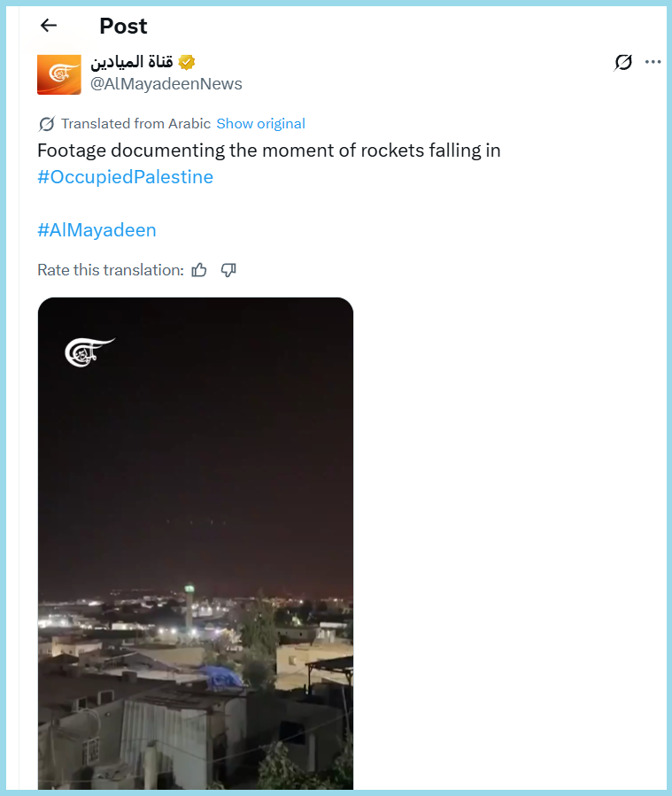Click the back arrow beside Post
This screenshot has width=672, height=796.
click(x=49, y=26)
